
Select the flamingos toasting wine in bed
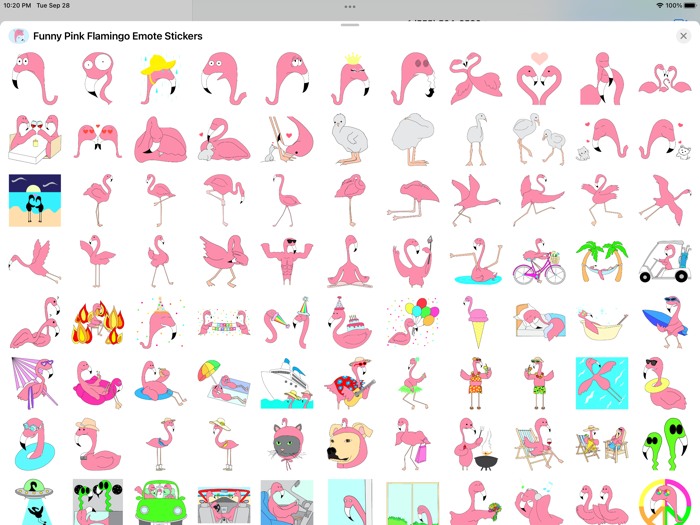click(35, 139)
